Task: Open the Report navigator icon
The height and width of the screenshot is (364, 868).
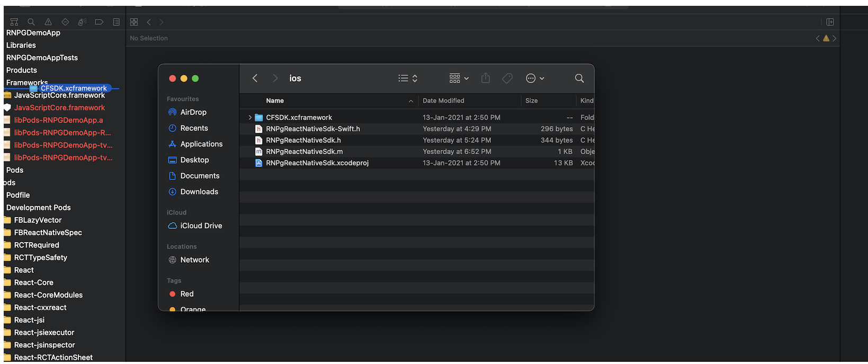Action: pos(116,22)
